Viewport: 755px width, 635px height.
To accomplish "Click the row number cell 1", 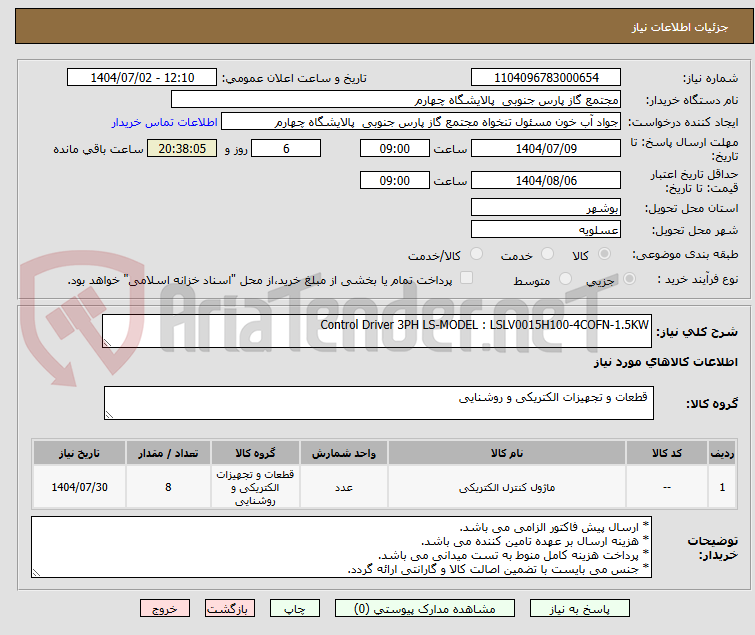I will pyautogui.click(x=722, y=487).
